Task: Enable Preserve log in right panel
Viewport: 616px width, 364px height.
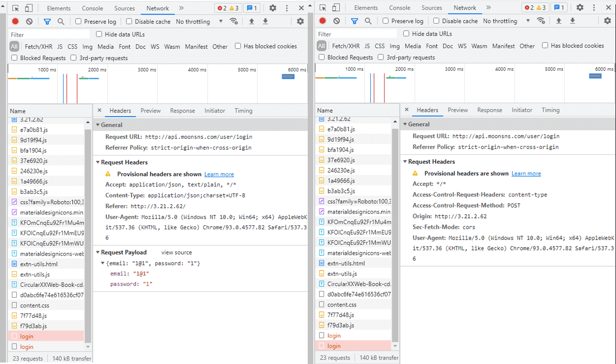Action: coord(386,21)
